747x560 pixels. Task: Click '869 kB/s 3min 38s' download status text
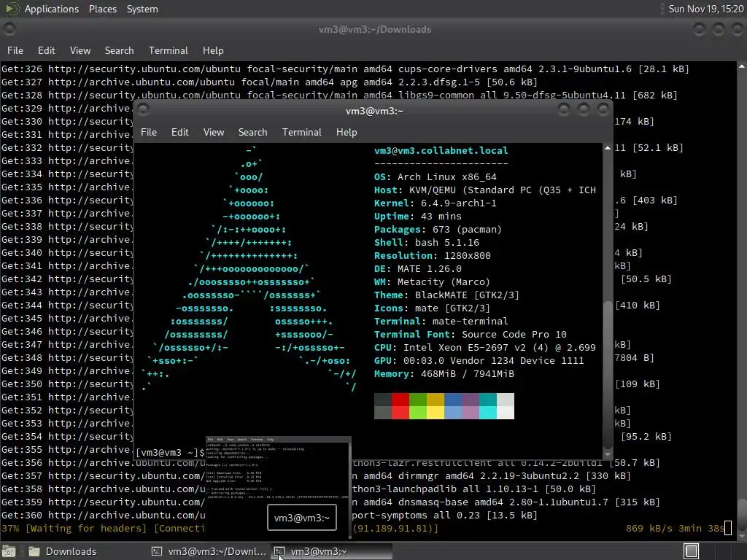(675, 528)
